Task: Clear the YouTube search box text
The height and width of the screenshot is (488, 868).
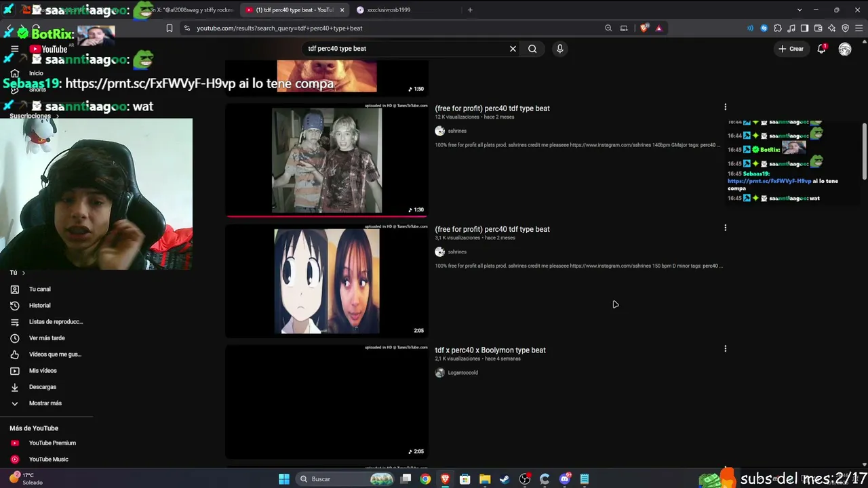Action: point(513,49)
